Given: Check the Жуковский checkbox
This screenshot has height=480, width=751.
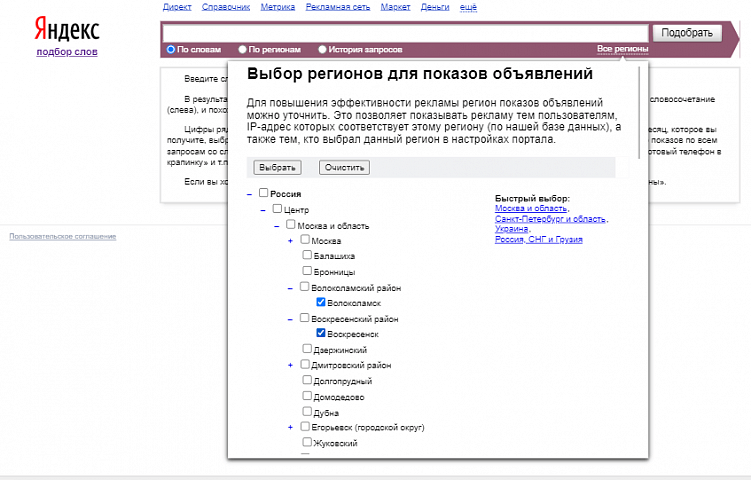Looking at the screenshot, I should tap(307, 442).
